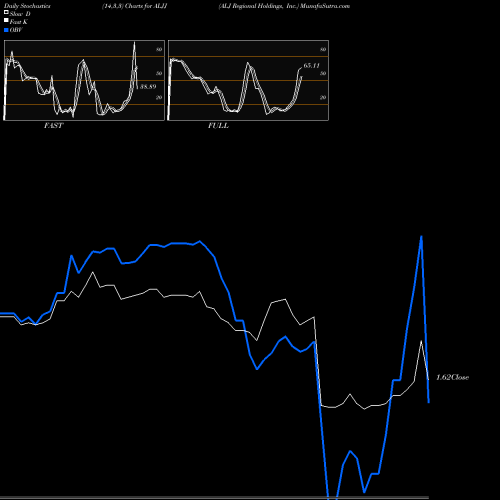Click the white Fast K legend swatch
500x500 pixels.
coord(6,21)
